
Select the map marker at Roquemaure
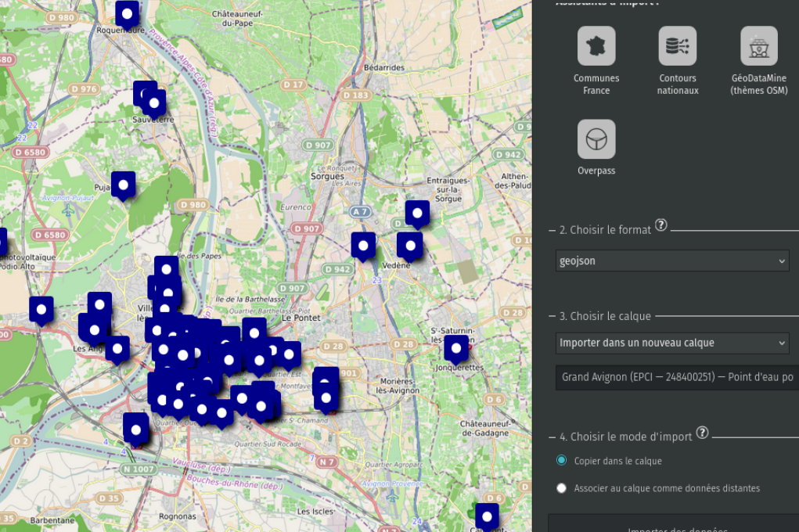(127, 13)
